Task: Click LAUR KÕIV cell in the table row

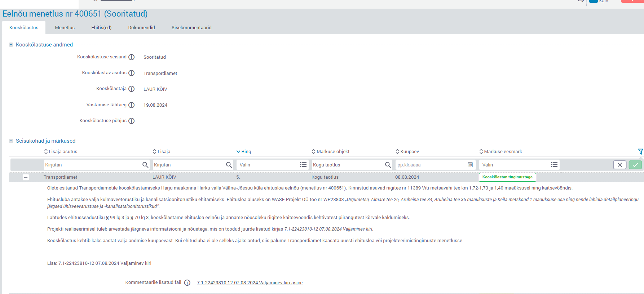Action: (x=164, y=177)
